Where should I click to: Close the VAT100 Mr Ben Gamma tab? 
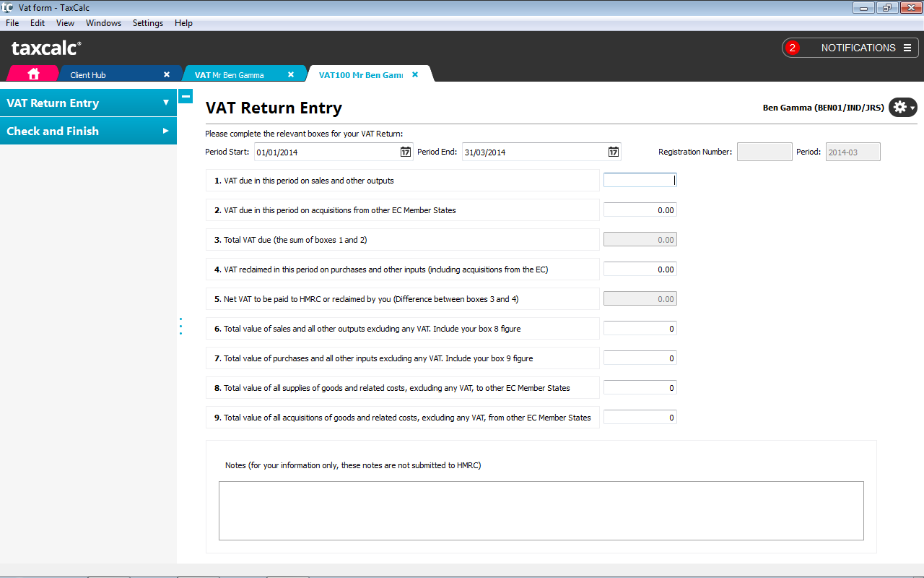tap(415, 74)
